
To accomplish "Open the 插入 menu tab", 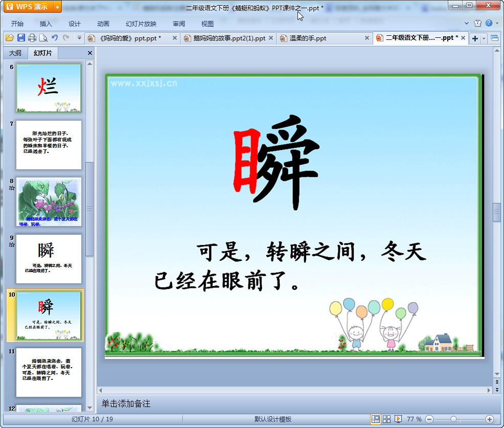I will [x=46, y=24].
